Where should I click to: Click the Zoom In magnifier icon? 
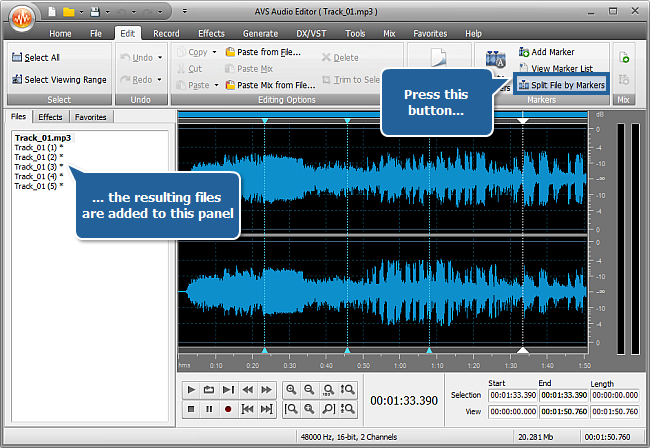pos(291,390)
